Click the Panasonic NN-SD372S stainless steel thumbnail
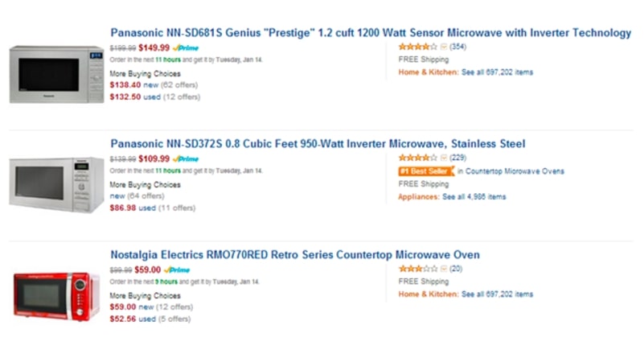 coord(56,184)
